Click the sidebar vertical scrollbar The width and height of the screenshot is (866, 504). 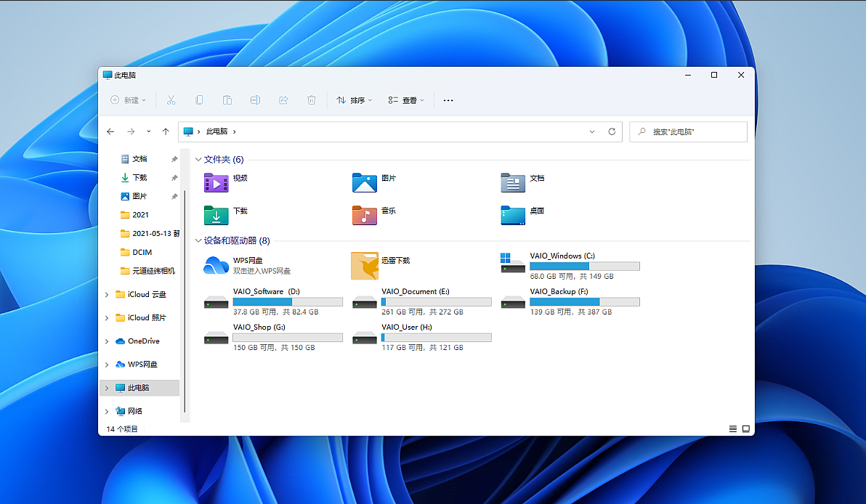click(185, 301)
